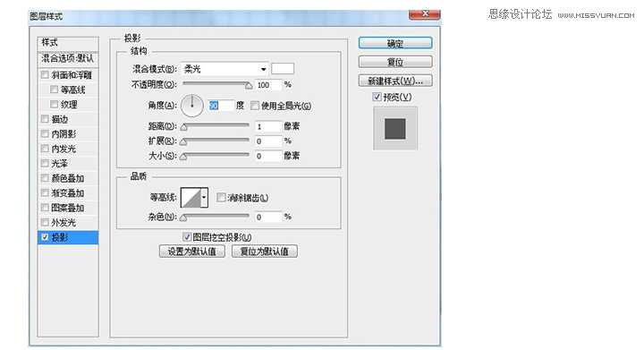Click the 等高线 contour curve thumbnail
Viewport: 644px width, 350px height.
pyautogui.click(x=191, y=198)
